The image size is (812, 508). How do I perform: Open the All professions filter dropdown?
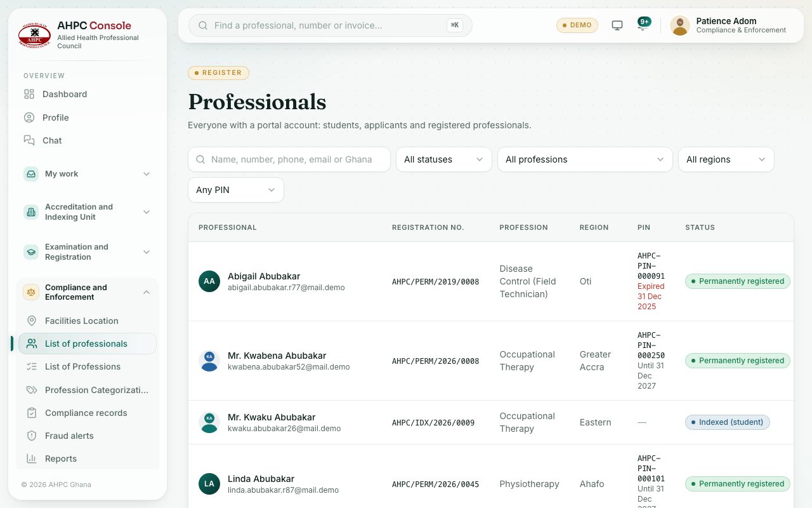[x=585, y=159]
